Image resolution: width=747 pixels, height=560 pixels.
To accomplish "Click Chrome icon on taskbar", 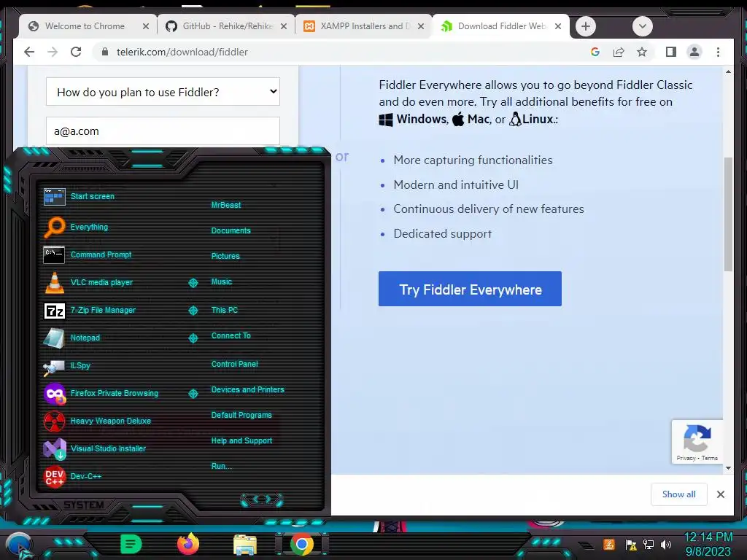I will tap(301, 545).
